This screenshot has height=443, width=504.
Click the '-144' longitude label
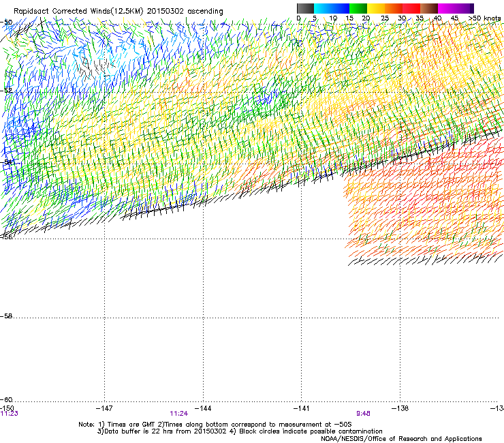tap(203, 408)
